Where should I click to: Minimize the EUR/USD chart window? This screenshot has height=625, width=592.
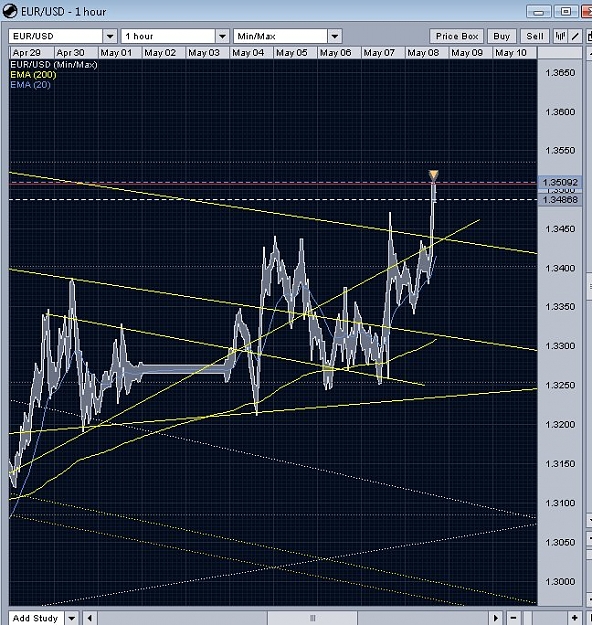coord(539,12)
